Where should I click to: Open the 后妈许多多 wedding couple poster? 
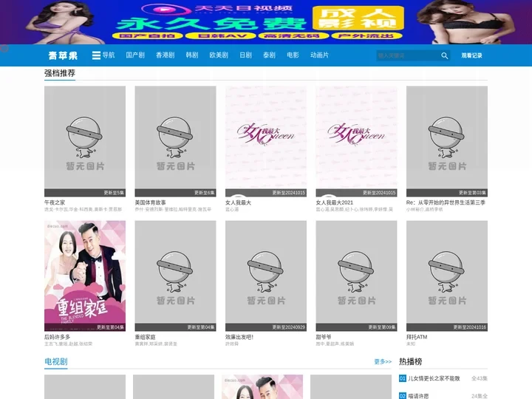click(x=85, y=276)
